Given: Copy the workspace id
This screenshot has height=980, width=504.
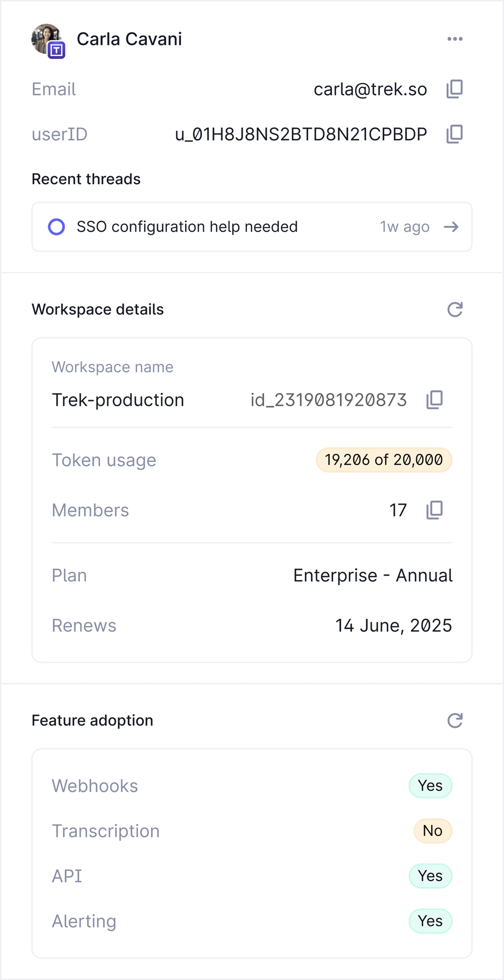Looking at the screenshot, I should tap(435, 400).
